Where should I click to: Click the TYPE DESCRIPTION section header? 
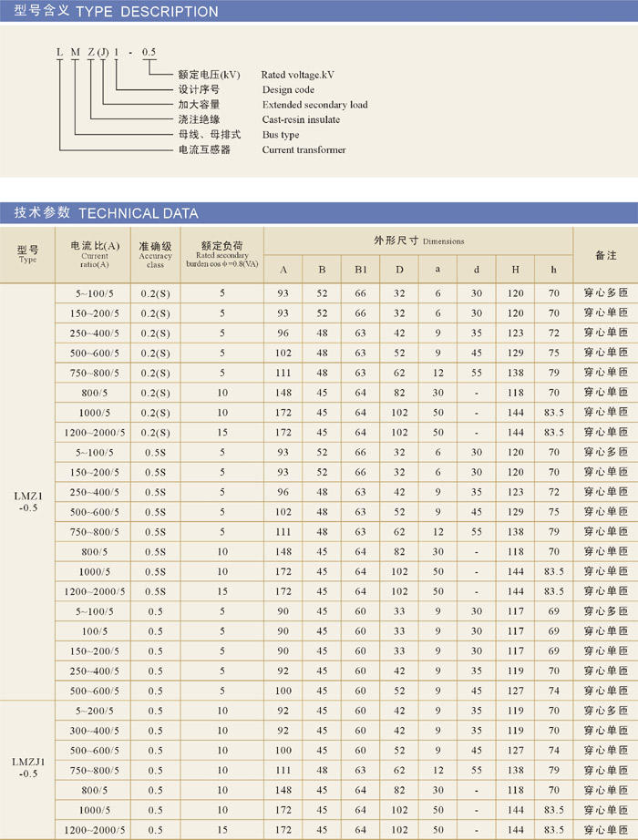[117, 12]
